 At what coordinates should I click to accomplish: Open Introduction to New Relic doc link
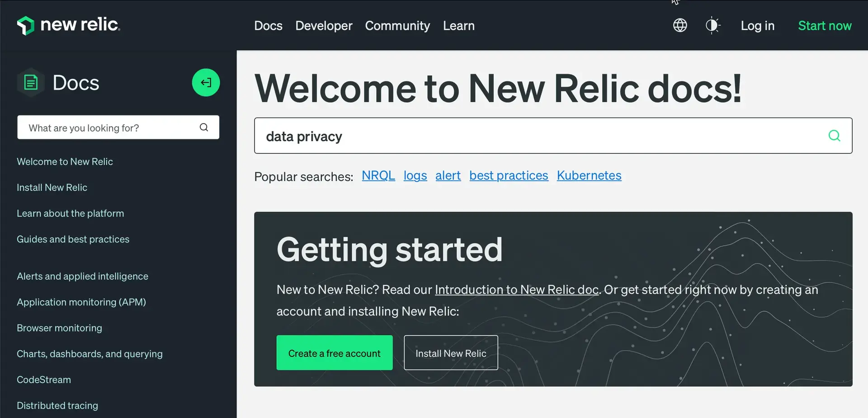pyautogui.click(x=516, y=290)
